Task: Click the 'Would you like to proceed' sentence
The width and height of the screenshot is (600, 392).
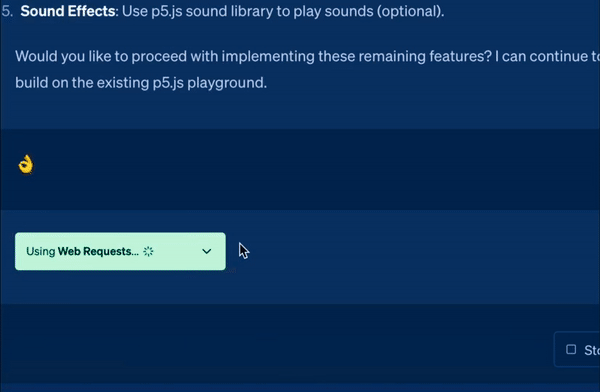Action: click(x=253, y=57)
